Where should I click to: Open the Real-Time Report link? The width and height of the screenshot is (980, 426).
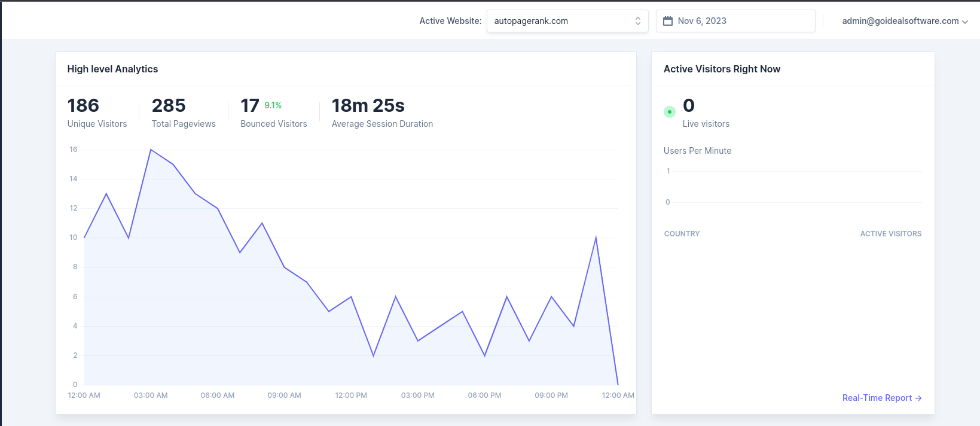[882, 398]
